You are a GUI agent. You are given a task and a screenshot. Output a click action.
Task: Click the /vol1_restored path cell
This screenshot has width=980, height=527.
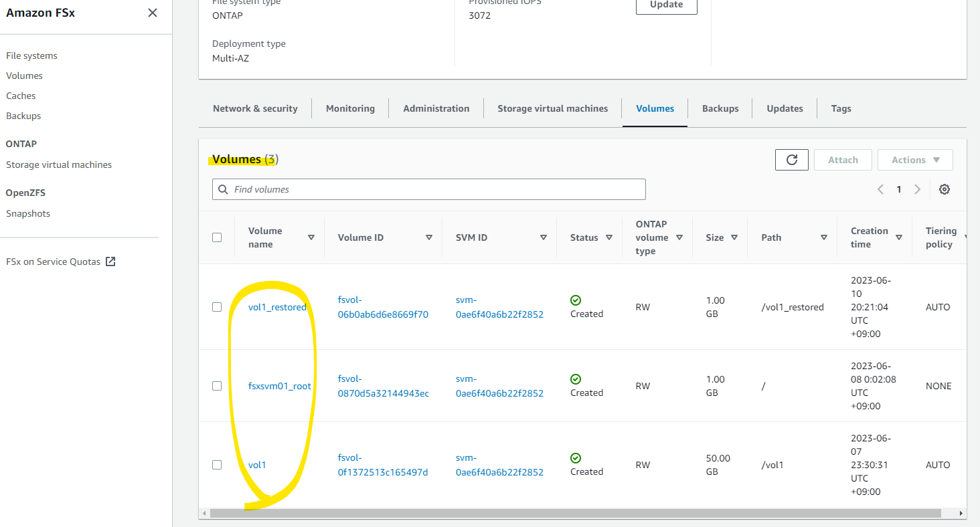pyautogui.click(x=793, y=307)
